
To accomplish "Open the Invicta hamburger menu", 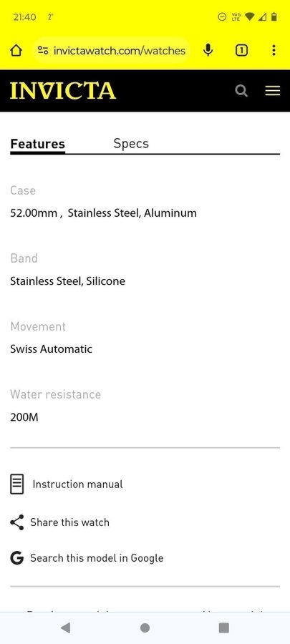I will (x=272, y=91).
